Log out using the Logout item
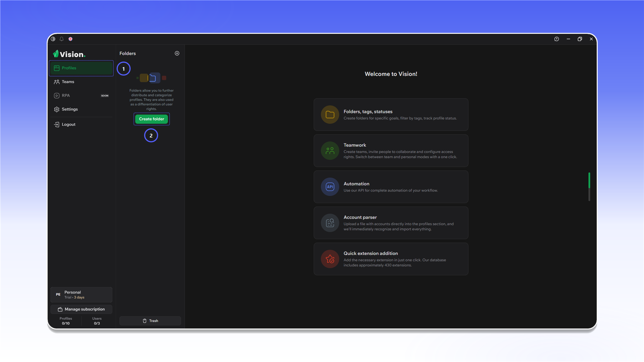 81,124
